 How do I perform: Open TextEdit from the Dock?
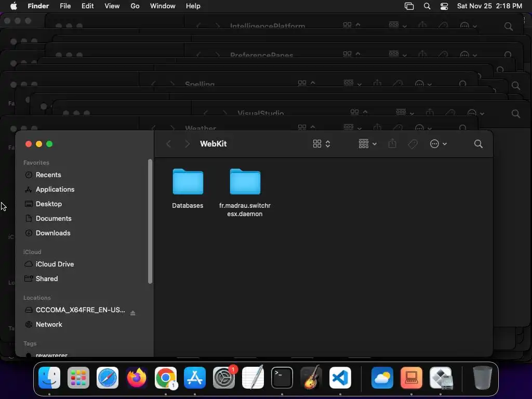[253, 378]
